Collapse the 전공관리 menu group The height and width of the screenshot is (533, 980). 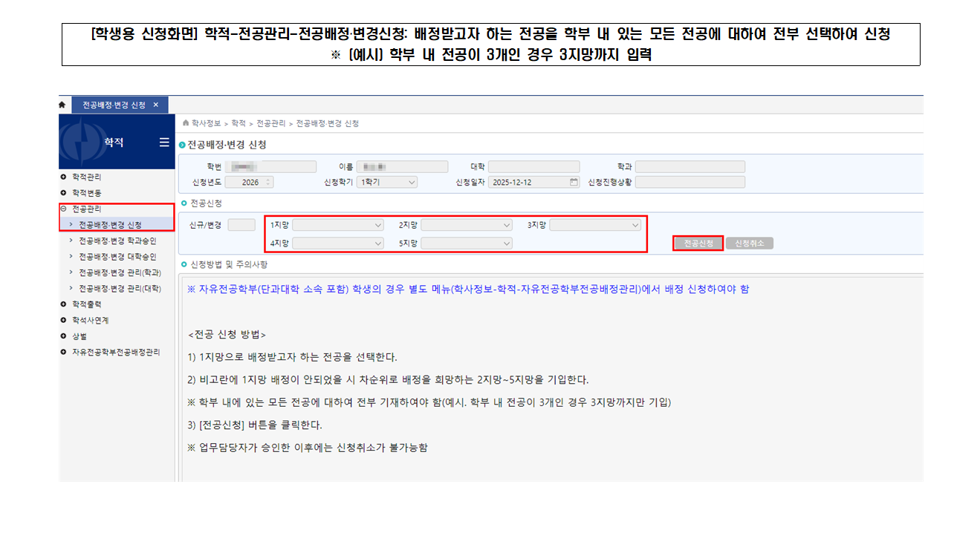(x=64, y=209)
